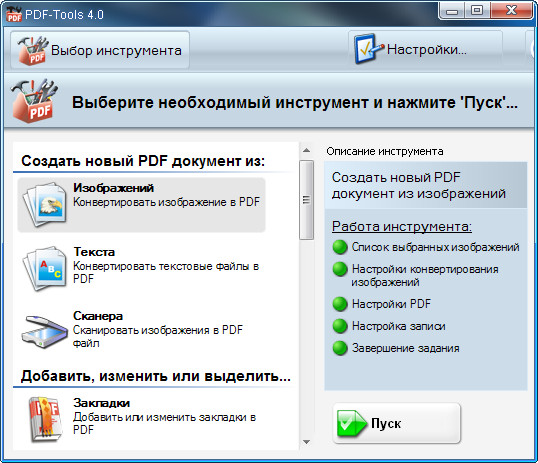This screenshot has height=463, width=538.
Task: Click the toolbox icon in Выбор инструмента button
Action: [x=33, y=50]
